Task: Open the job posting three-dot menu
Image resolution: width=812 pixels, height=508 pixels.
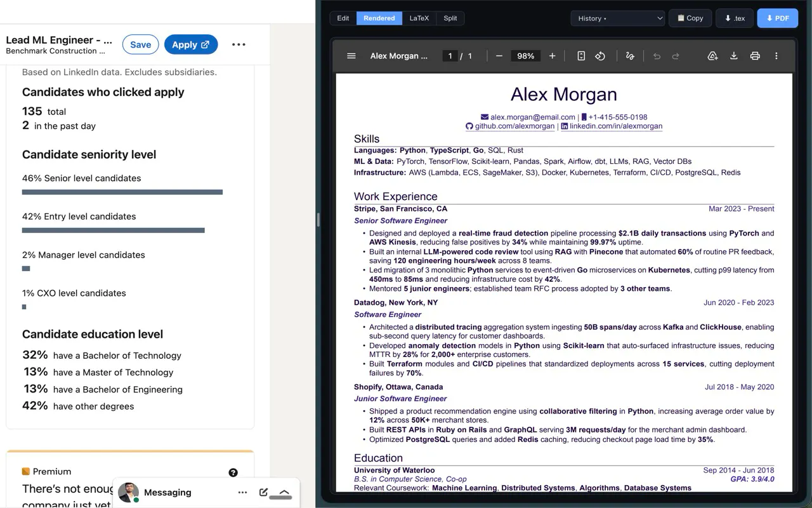Action: (x=239, y=44)
